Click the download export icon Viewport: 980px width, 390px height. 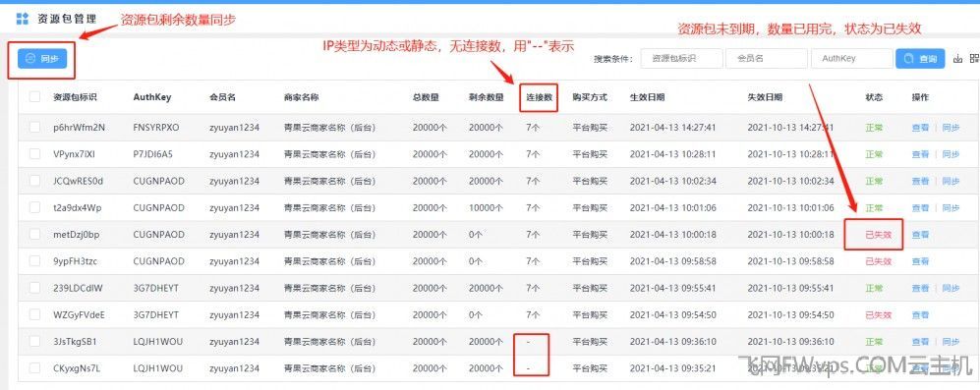[x=957, y=59]
